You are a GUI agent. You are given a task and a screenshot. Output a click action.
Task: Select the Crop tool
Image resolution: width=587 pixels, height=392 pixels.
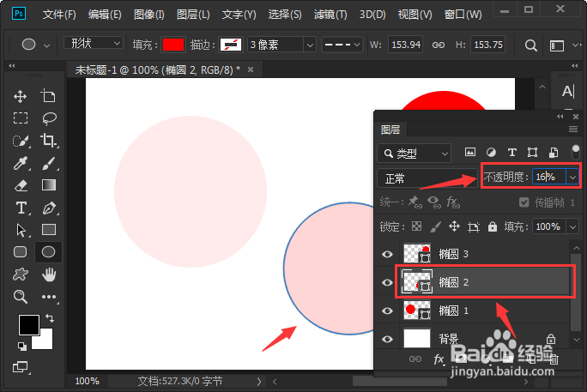pyautogui.click(x=49, y=141)
